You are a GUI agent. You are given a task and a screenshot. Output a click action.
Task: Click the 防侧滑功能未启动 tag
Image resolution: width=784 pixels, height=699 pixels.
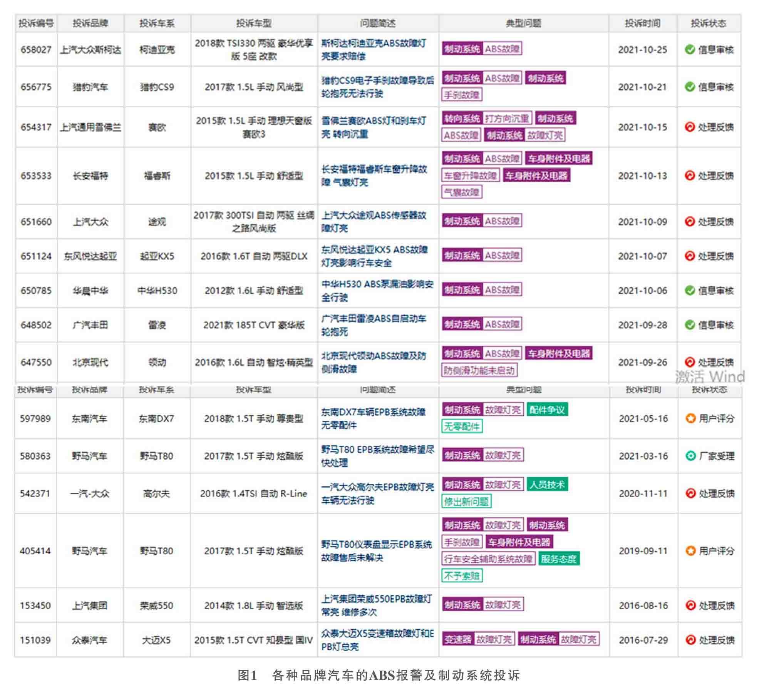click(x=479, y=370)
